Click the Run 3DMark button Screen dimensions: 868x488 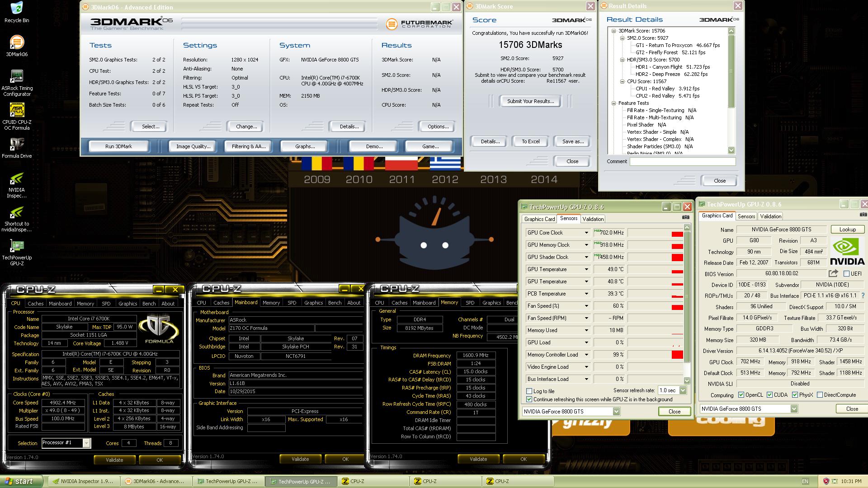click(x=118, y=146)
